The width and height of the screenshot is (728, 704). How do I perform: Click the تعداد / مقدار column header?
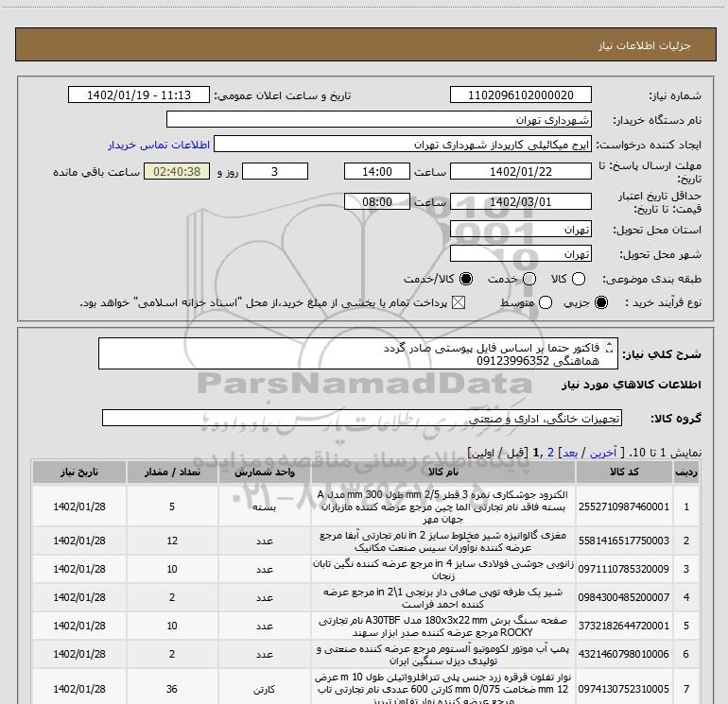coord(172,472)
